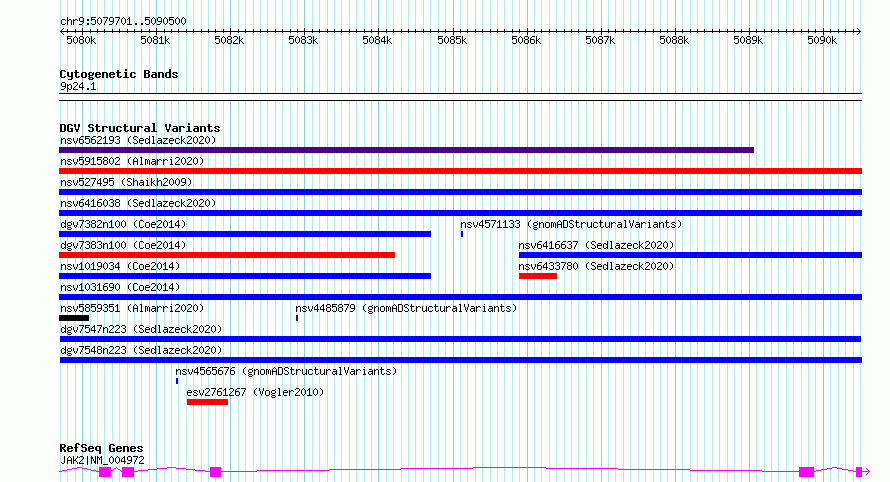Click the JAK2|NM_004972 gene label
This screenshot has width=890, height=482.
102,460
